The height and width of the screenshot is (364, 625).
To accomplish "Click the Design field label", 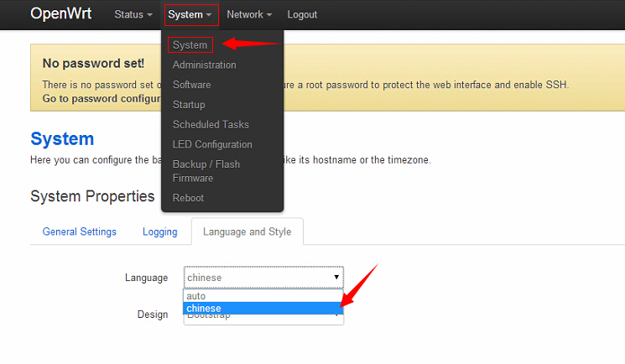I will [x=153, y=315].
